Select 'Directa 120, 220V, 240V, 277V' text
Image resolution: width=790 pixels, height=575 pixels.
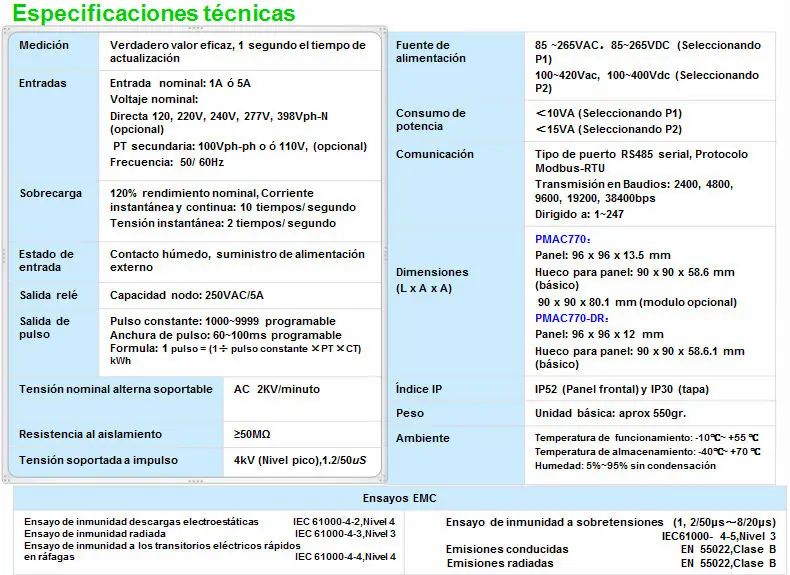[x=219, y=122]
